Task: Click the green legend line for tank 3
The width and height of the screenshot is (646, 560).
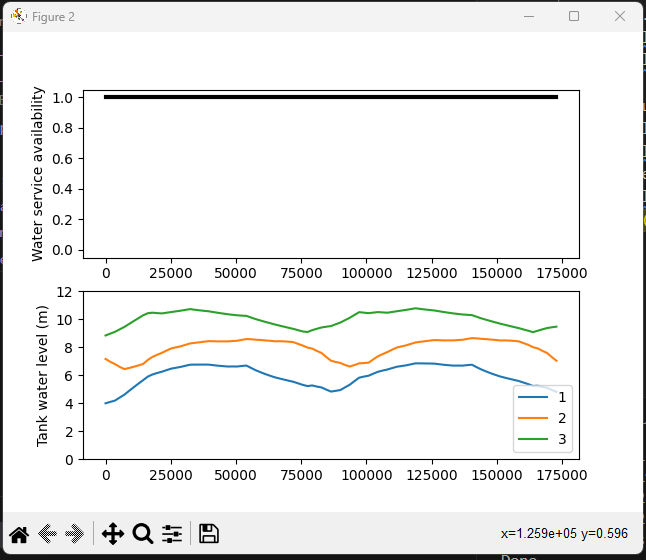Action: point(533,439)
